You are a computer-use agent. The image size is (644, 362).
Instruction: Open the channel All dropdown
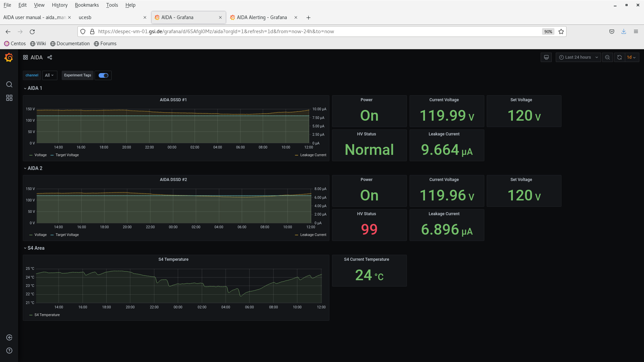[x=49, y=75]
